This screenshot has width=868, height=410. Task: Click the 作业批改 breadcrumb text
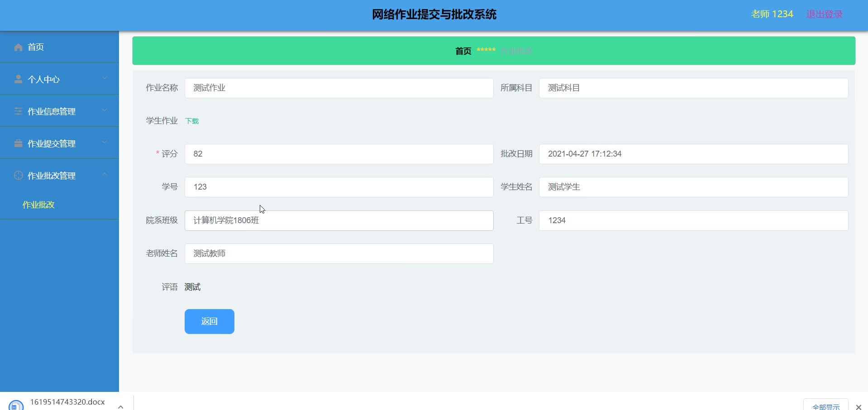coord(516,51)
